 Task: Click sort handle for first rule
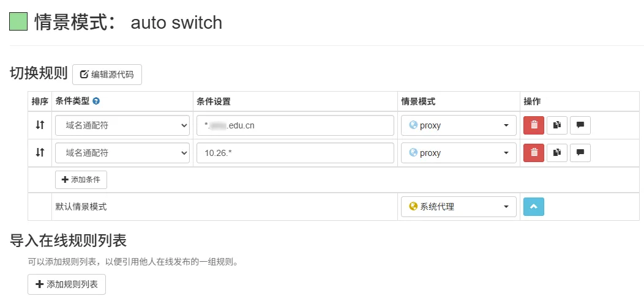point(40,125)
